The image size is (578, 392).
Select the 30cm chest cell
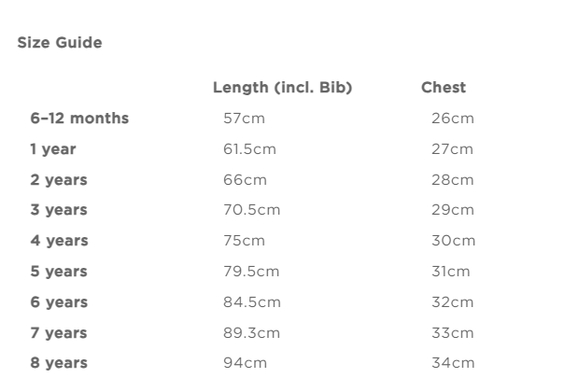[453, 241]
